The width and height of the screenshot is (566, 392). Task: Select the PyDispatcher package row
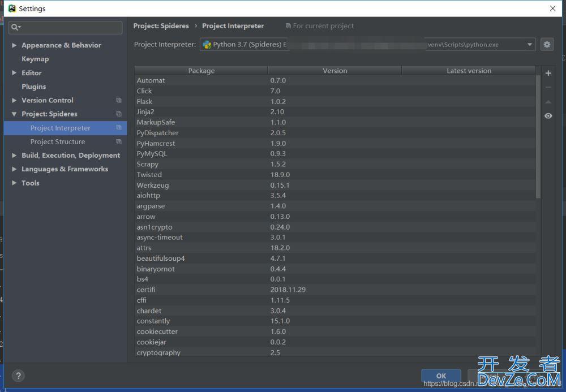pos(335,133)
